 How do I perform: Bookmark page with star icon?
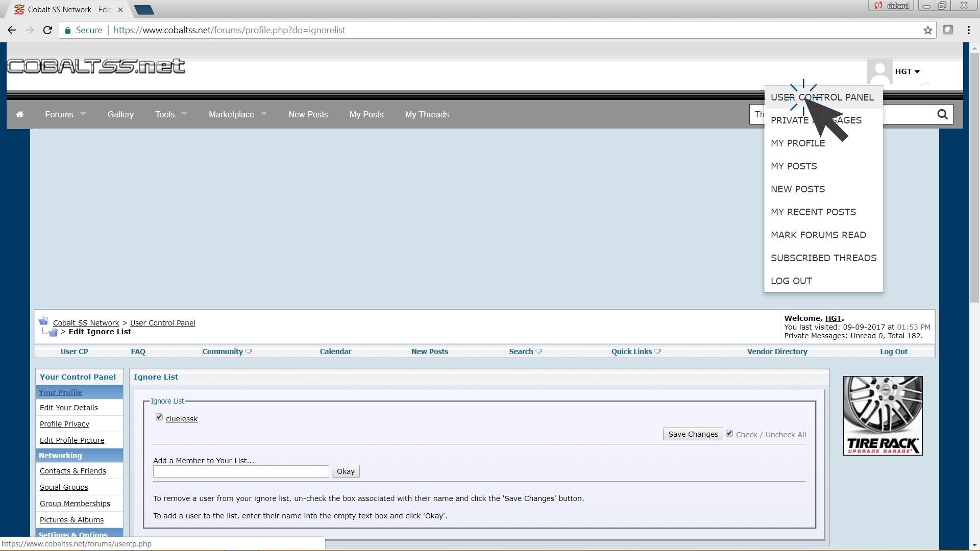coord(927,30)
